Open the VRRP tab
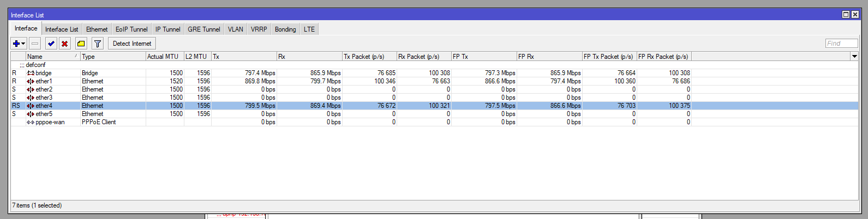The width and height of the screenshot is (868, 219). point(259,29)
